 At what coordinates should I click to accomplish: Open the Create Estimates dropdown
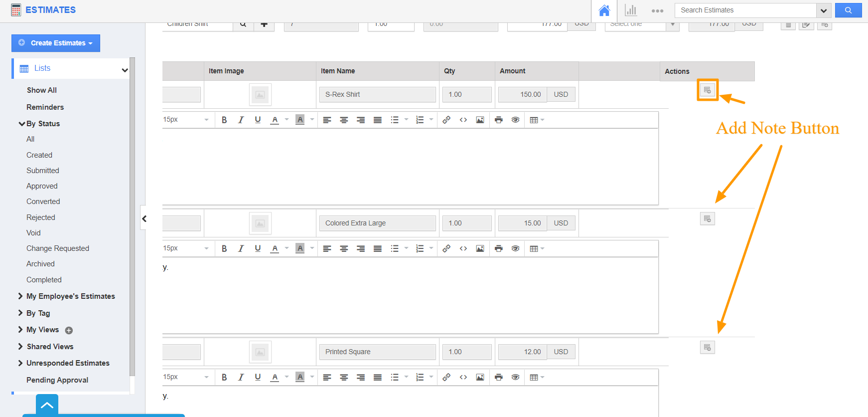coord(56,43)
